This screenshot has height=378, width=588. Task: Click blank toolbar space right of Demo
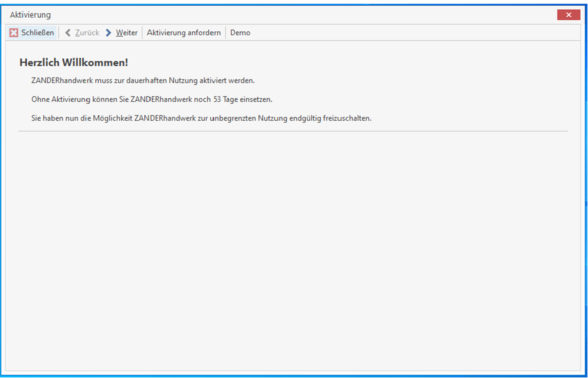point(402,33)
